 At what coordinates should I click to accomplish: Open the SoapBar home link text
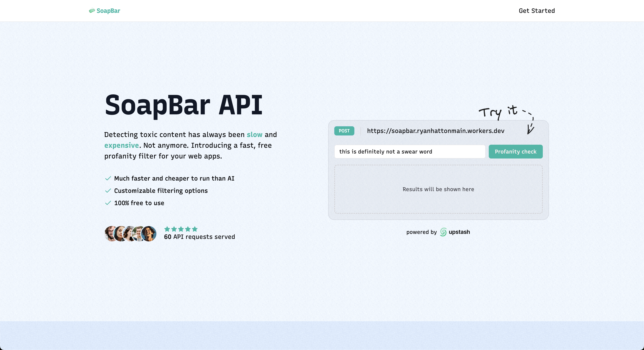[x=108, y=11]
